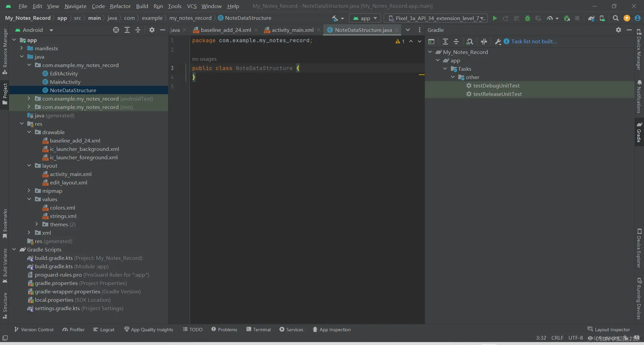Expand the themes (2) folder

click(x=37, y=224)
